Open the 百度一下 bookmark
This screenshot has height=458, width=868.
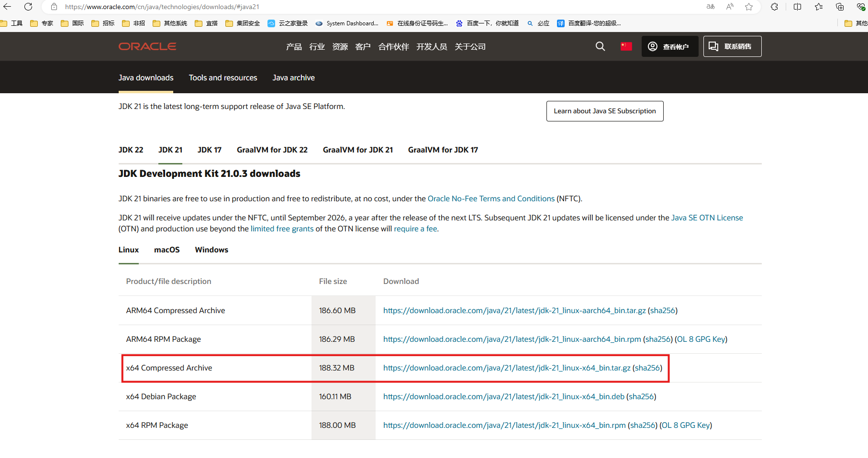point(487,23)
